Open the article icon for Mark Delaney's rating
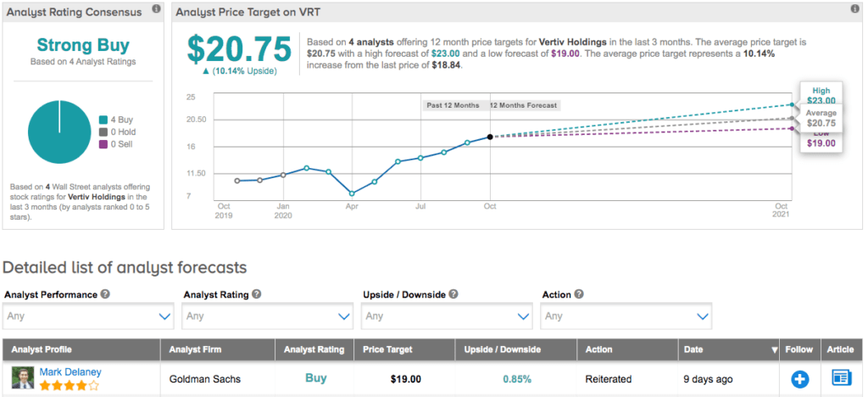Image resolution: width=868 pixels, height=397 pixels. pos(841,378)
